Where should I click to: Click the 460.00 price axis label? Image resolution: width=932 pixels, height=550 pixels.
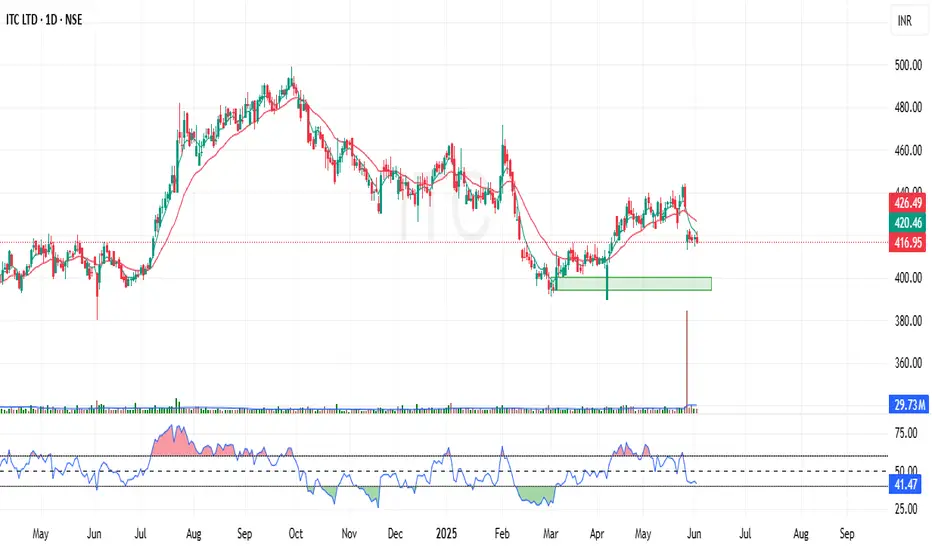tap(908, 150)
